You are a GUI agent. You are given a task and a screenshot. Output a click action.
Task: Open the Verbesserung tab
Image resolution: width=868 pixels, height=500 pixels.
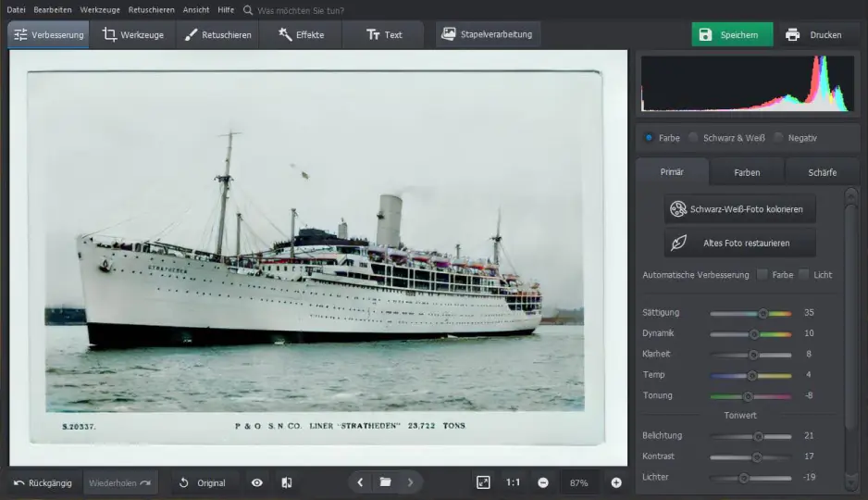click(x=48, y=35)
